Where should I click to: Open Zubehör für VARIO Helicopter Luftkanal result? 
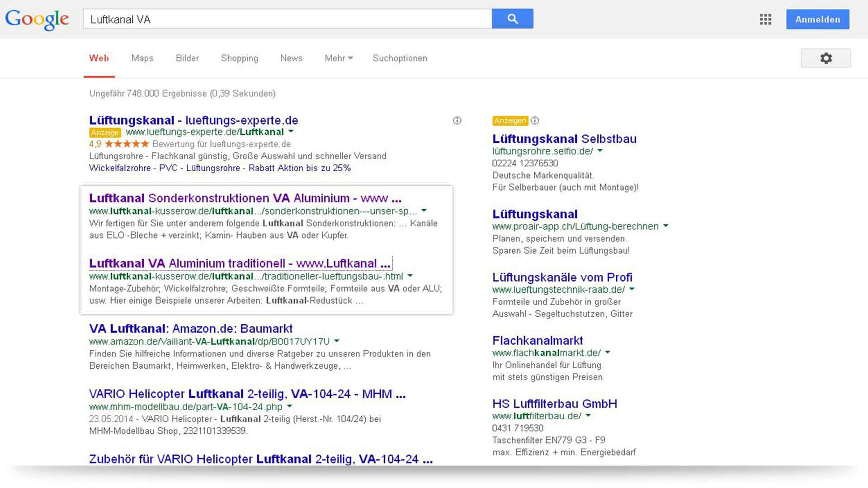(261, 459)
